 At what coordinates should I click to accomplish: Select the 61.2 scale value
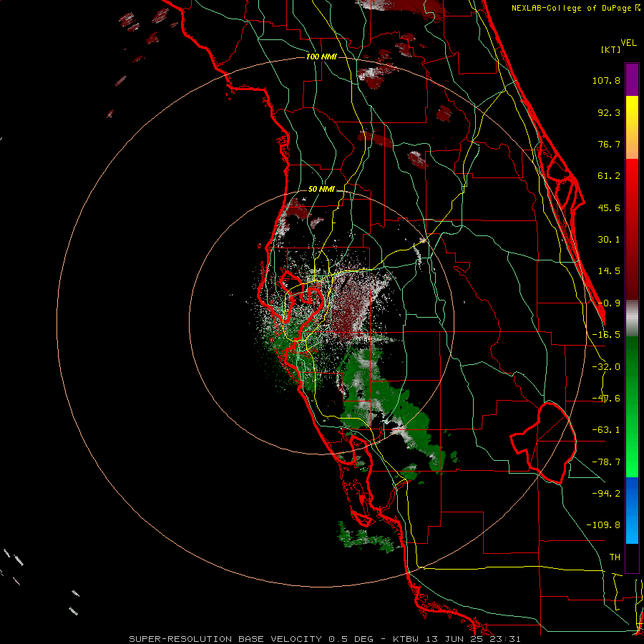click(609, 176)
